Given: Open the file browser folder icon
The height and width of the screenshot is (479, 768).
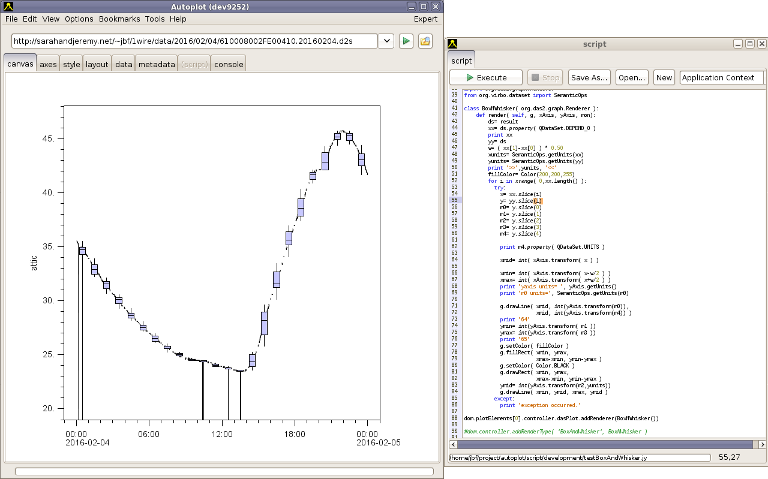Looking at the screenshot, I should pyautogui.click(x=425, y=41).
